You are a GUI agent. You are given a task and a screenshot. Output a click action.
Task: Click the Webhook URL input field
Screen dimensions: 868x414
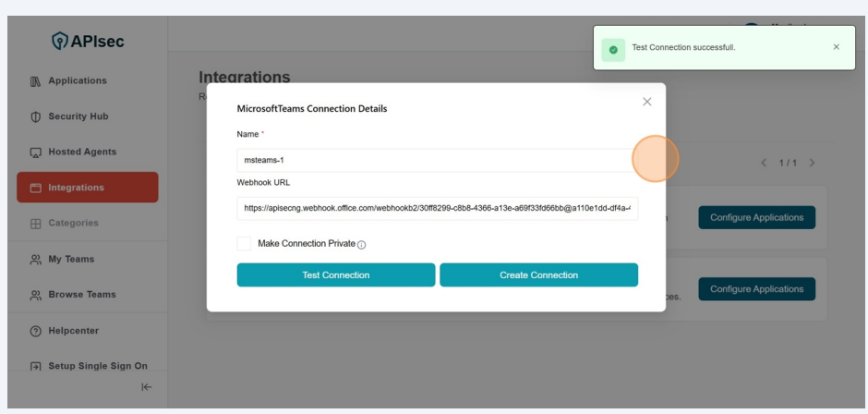click(x=437, y=209)
